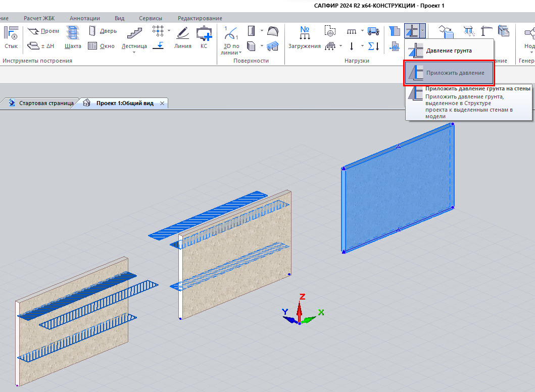The image size is (535, 392).
Task: Close the Проект 1:Общий вид tab
Action: [x=162, y=103]
